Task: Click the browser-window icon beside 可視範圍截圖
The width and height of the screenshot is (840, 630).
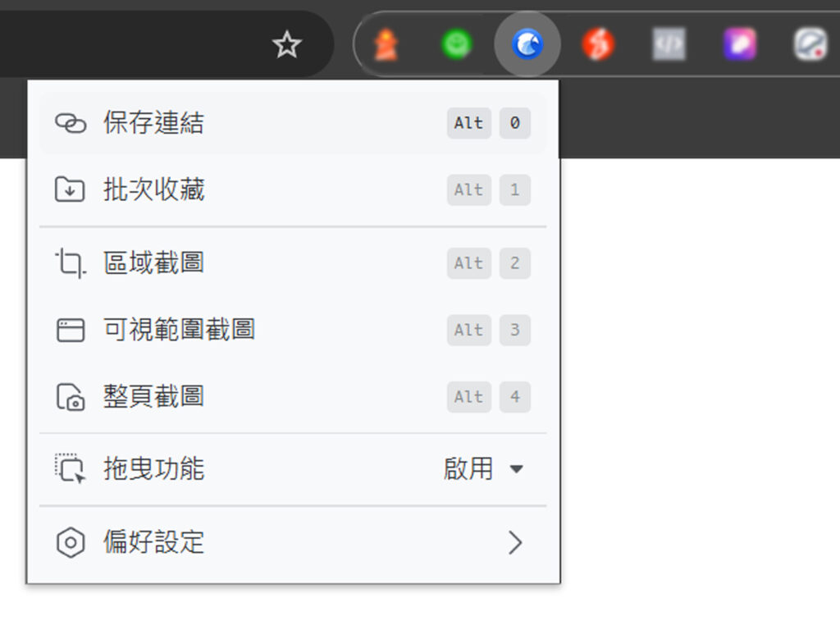Action: [x=71, y=330]
